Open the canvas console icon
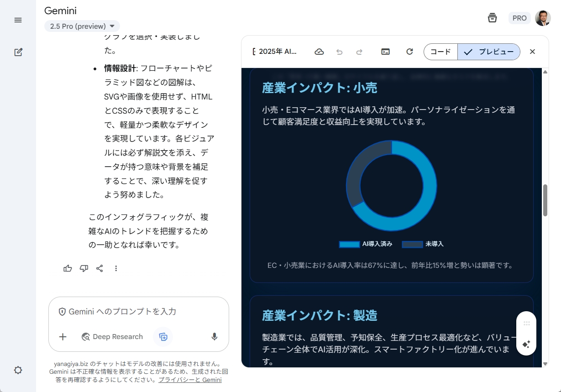Image resolution: width=561 pixels, height=392 pixels. pos(385,52)
